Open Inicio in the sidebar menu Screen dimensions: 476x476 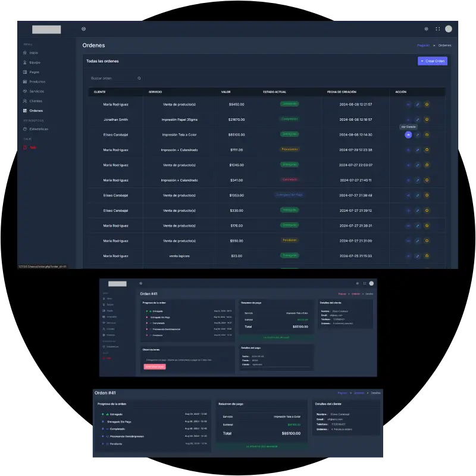pos(33,53)
